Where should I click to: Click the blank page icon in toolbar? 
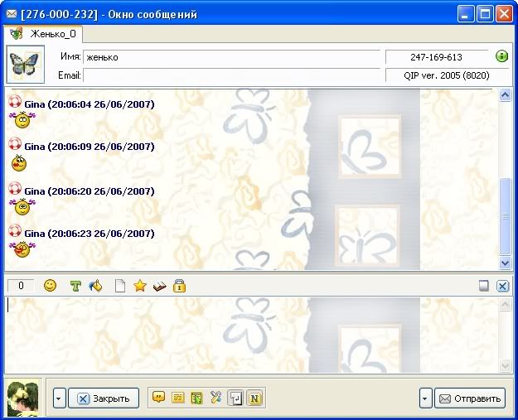coord(120,286)
